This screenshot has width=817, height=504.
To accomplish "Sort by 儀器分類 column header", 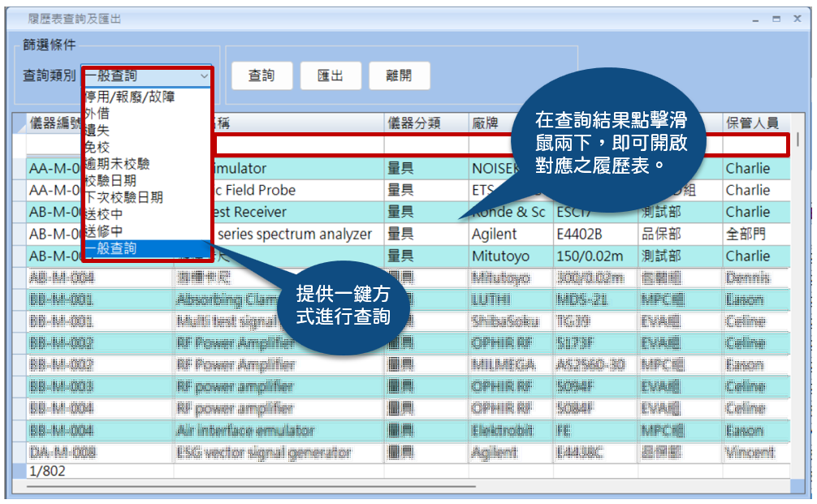I will coord(414,123).
